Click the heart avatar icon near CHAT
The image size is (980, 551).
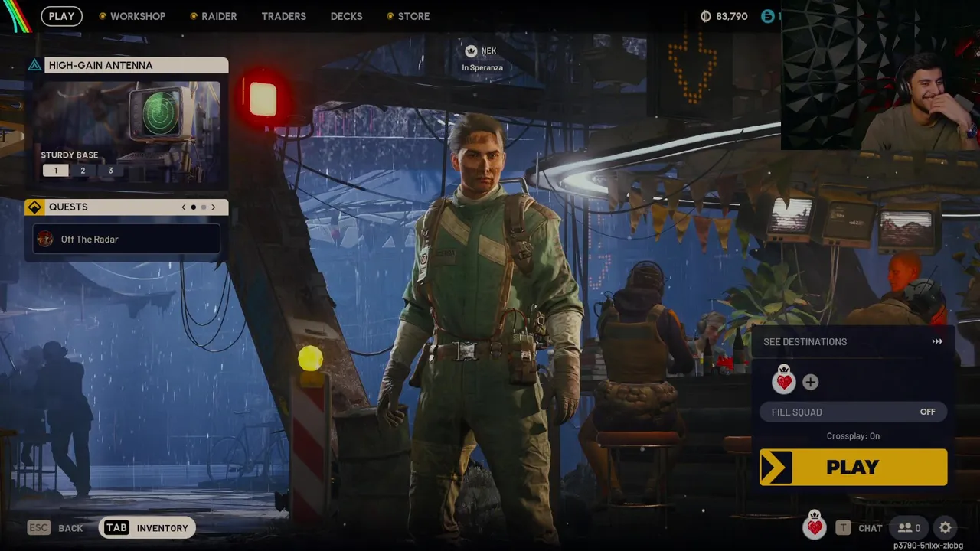point(815,526)
